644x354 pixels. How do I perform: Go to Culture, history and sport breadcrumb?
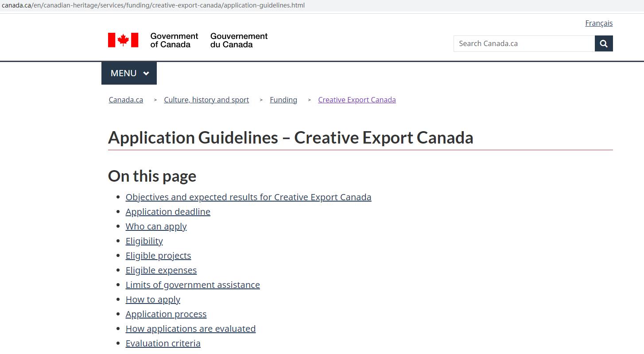coord(206,100)
